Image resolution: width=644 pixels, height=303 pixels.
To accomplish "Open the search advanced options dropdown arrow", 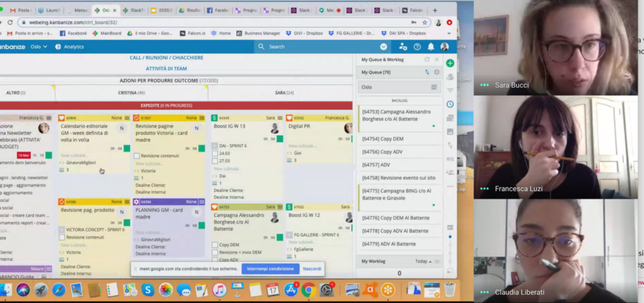I will [x=384, y=47].
